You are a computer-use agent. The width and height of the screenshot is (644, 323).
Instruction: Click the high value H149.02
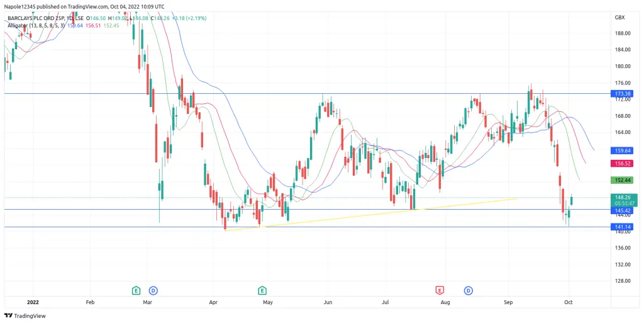(x=118, y=18)
